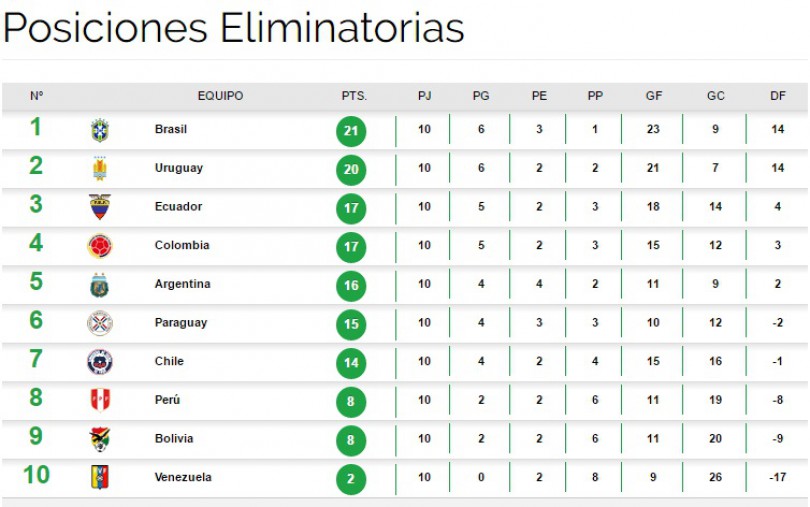This screenshot has width=810, height=507.
Task: Click the Venezuela team shield icon
Action: coord(100,478)
